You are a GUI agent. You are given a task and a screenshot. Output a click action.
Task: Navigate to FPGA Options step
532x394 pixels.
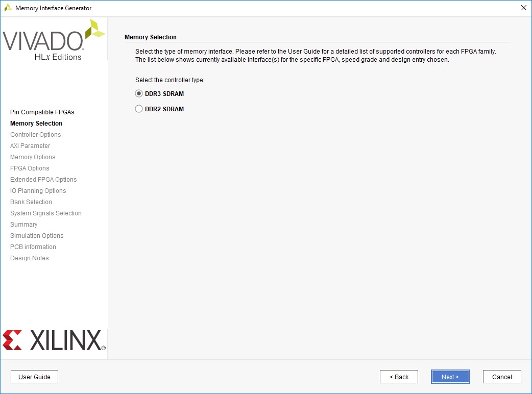click(x=30, y=168)
